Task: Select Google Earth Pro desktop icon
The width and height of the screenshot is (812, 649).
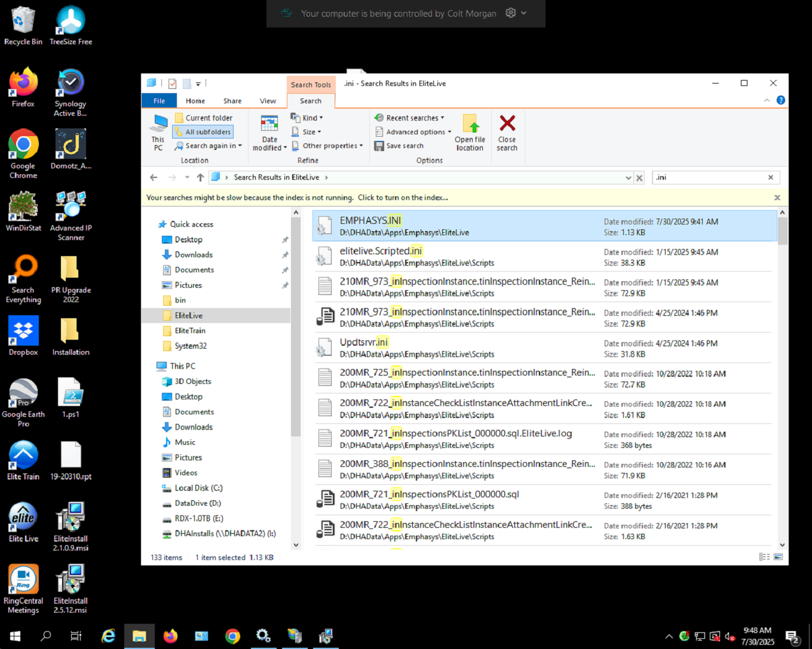Action: (23, 403)
